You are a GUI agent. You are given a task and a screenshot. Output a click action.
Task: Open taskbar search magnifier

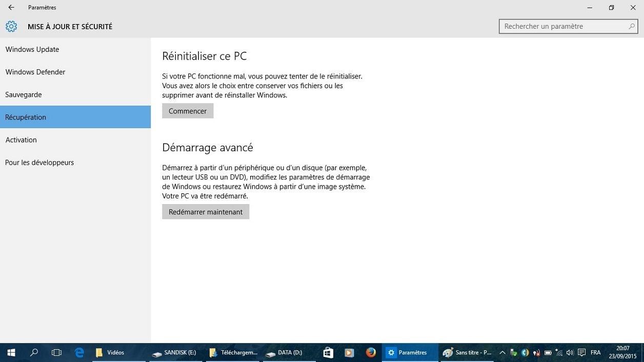pyautogui.click(x=34, y=352)
